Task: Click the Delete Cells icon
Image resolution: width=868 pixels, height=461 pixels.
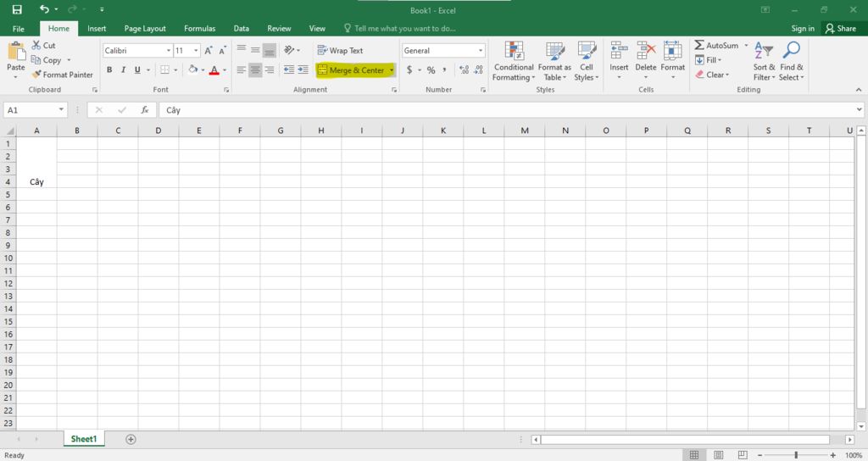Action: pos(646,51)
